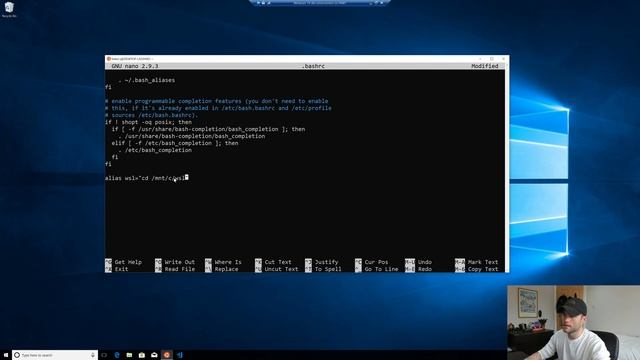The width and height of the screenshot is (640, 360).
Task: Click the webcam video overlay
Action: [573, 322]
